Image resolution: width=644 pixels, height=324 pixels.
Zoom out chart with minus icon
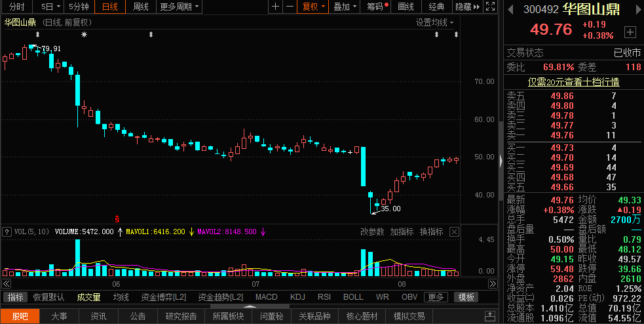pos(290,7)
